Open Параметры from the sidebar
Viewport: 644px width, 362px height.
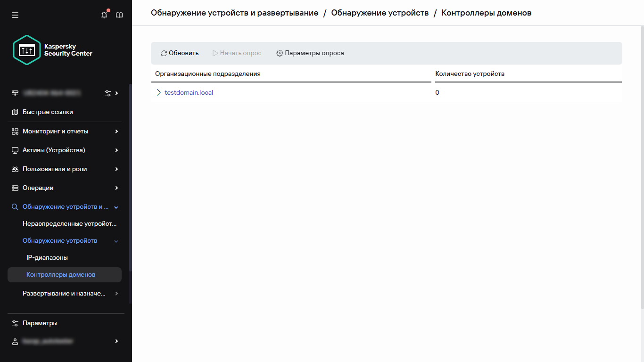[40, 323]
